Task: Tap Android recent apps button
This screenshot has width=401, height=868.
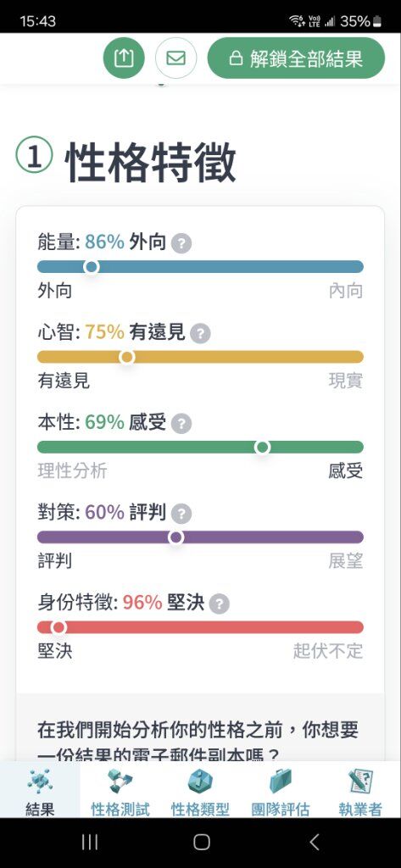Action: coord(90,842)
